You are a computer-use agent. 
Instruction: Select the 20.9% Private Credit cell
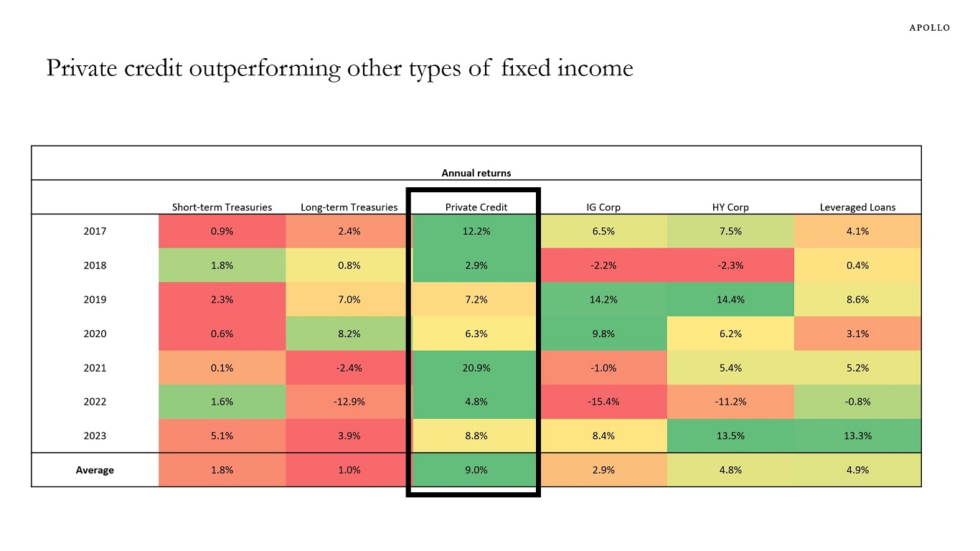tap(476, 367)
